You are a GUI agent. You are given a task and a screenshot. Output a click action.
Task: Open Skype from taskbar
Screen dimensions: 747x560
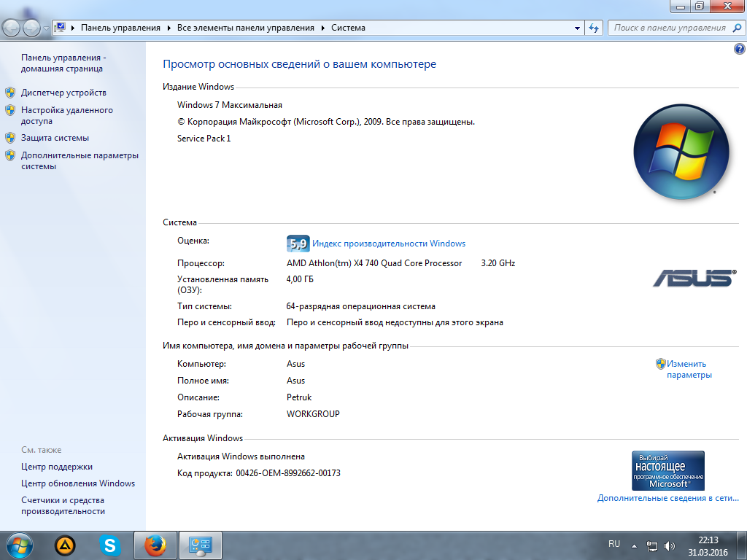coord(109,545)
